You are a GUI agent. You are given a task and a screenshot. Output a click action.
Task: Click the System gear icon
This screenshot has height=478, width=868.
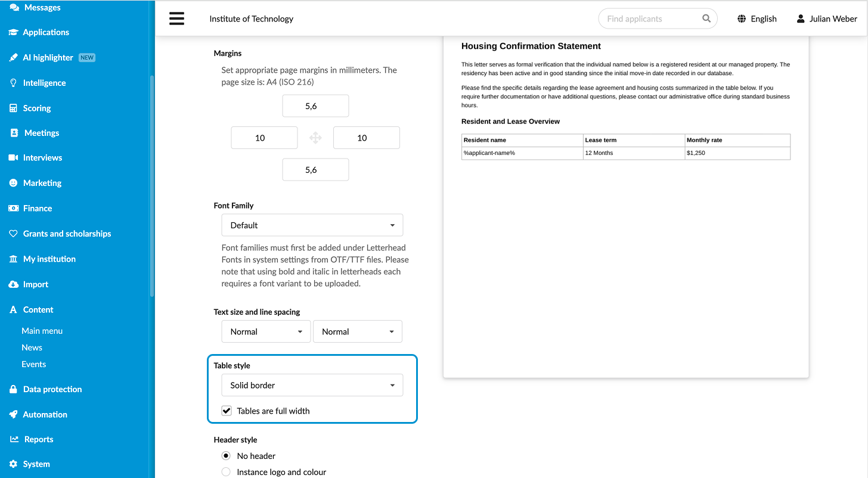pos(14,464)
